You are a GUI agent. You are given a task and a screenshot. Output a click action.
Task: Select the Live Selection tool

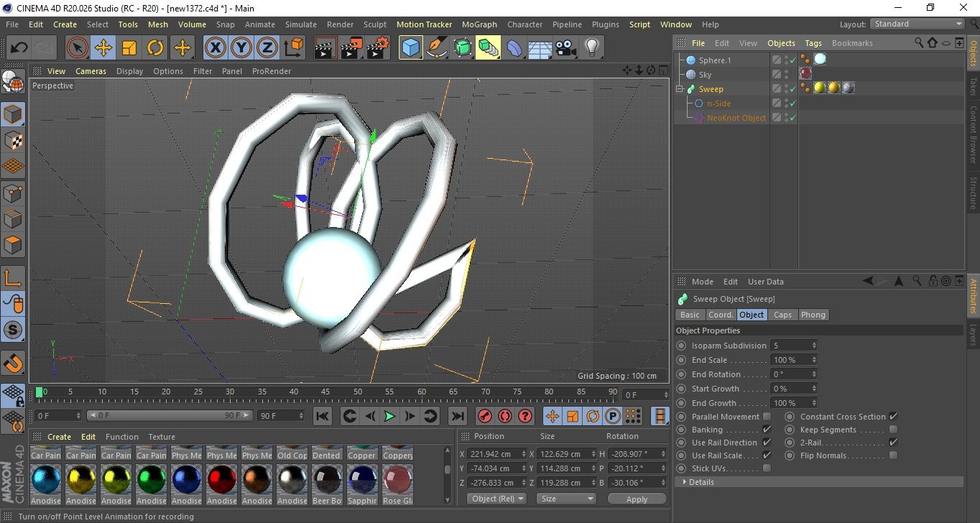pos(78,48)
